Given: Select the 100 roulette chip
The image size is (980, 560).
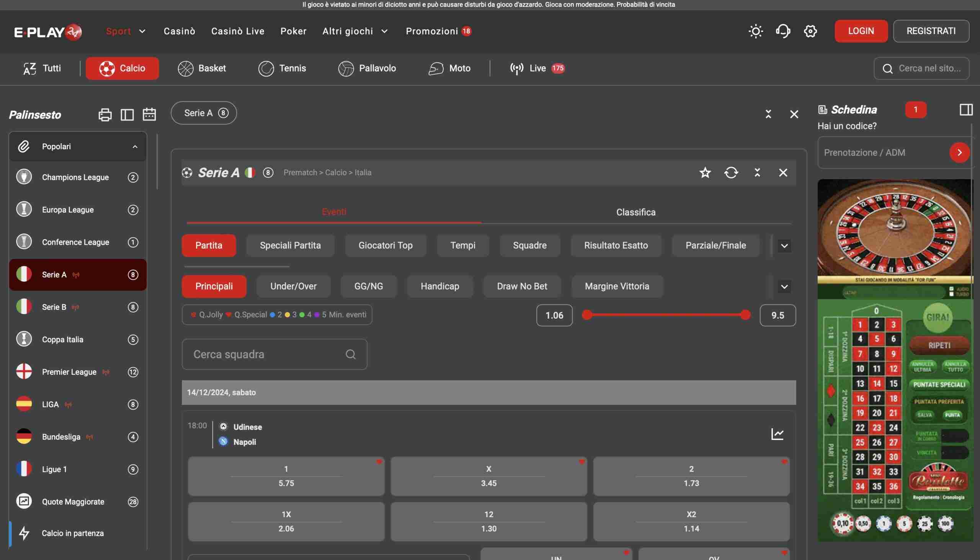Looking at the screenshot, I should [946, 523].
